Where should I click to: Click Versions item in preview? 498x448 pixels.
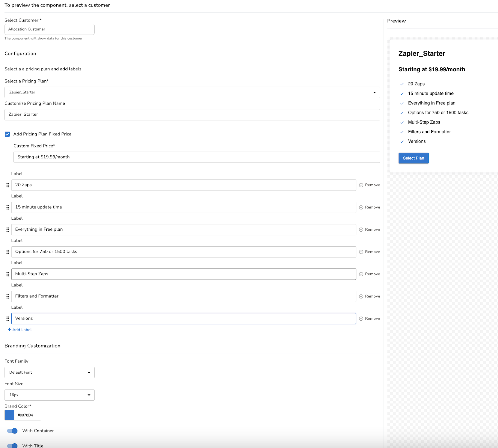pos(417,141)
